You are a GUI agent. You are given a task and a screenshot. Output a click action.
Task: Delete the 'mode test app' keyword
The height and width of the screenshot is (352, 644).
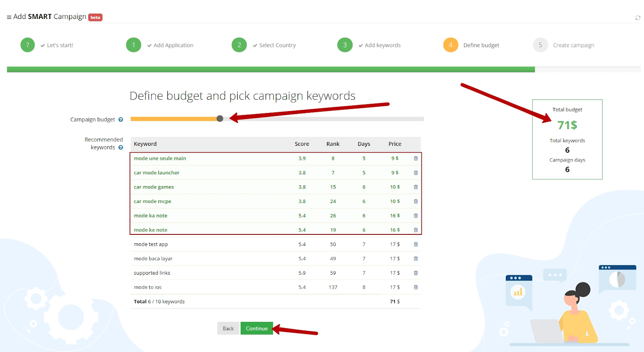pos(416,244)
